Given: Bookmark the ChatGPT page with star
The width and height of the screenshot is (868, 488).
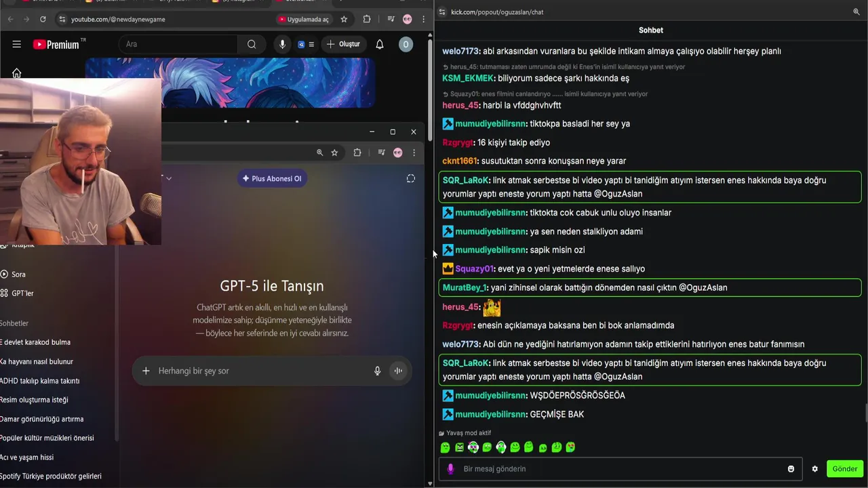Looking at the screenshot, I should pos(334,152).
